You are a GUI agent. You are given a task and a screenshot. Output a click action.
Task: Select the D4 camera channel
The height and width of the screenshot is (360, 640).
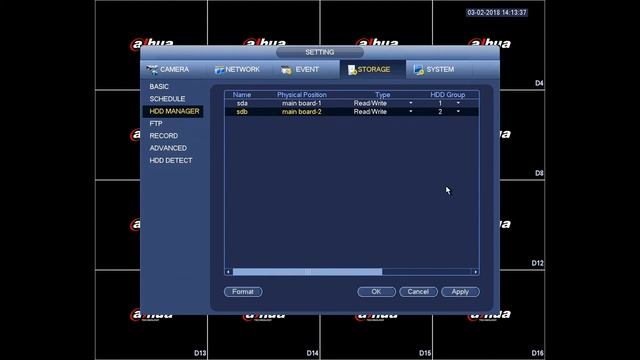coord(539,83)
